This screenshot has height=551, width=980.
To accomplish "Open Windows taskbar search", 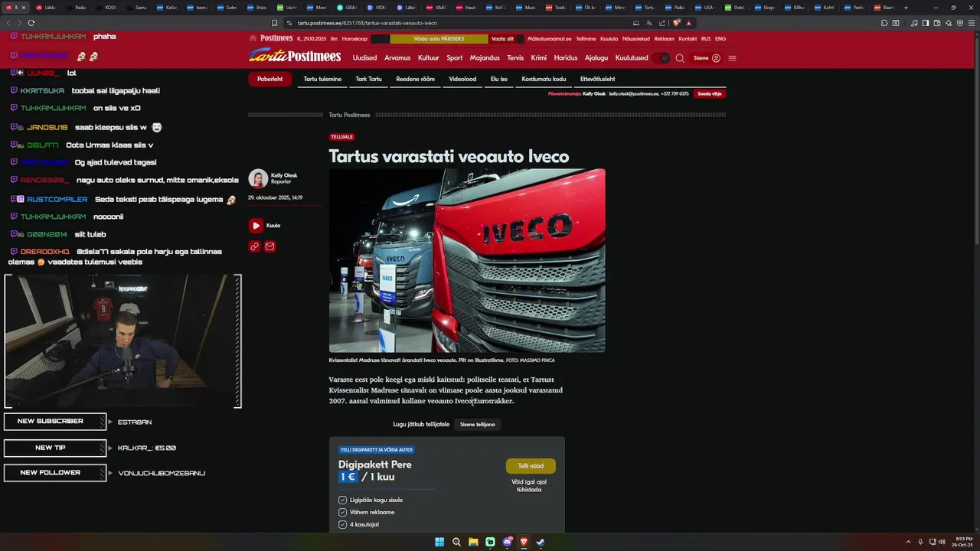I will tap(456, 542).
